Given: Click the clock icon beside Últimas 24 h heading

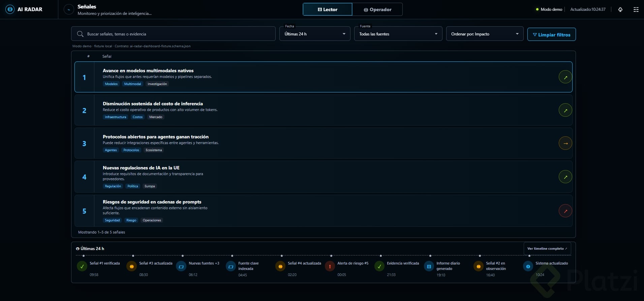Looking at the screenshot, I should 78,249.
